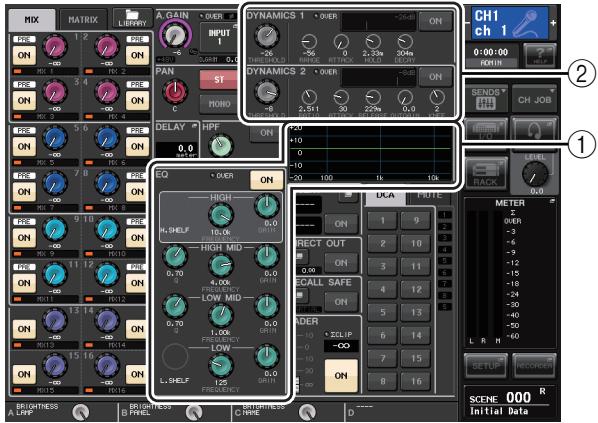Viewport: 598px width, 423px height.
Task: Select the monitor LEVEL knob
Action: 535,174
